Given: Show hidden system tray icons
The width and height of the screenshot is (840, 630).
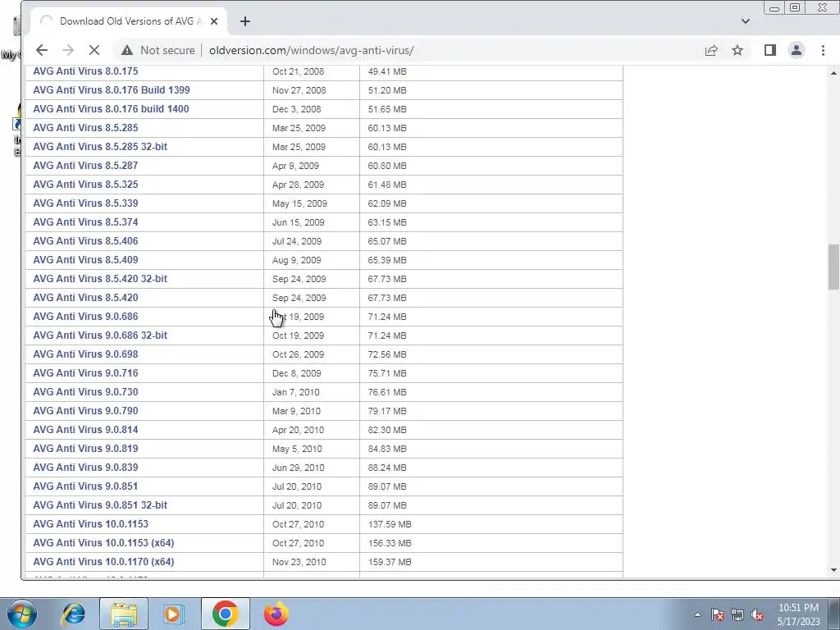Looking at the screenshot, I should point(697,615).
